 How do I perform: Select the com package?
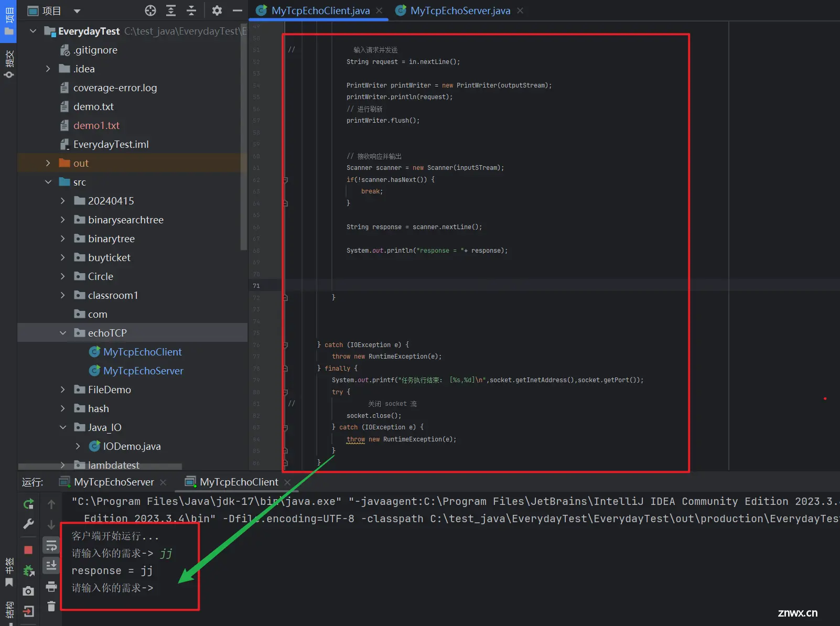(98, 314)
